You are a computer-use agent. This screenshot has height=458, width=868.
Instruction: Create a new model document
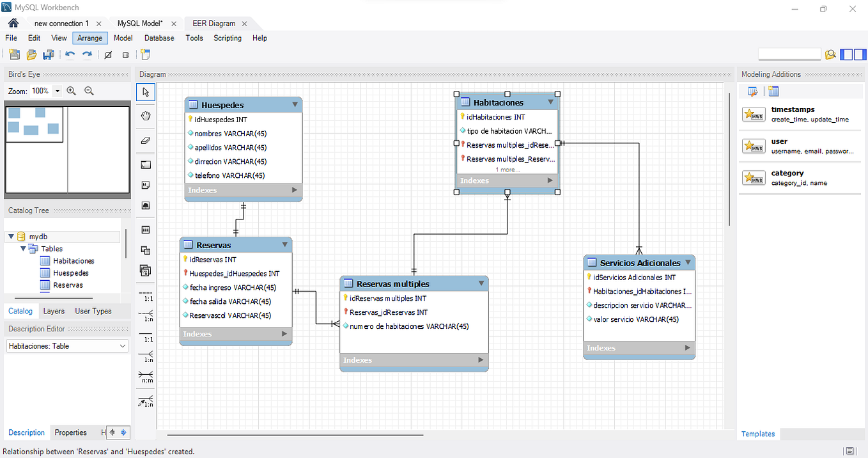point(14,54)
